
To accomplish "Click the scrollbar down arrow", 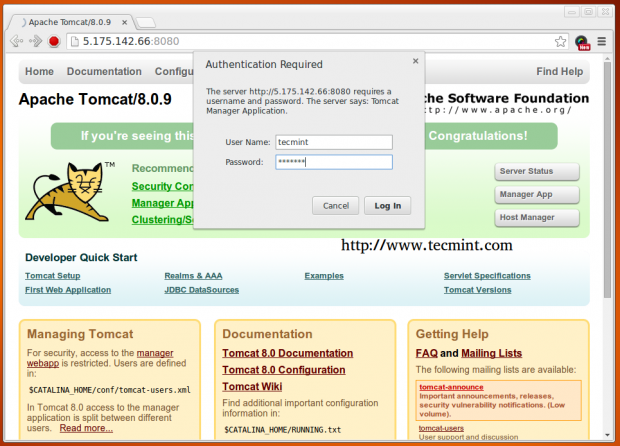I will (607, 435).
